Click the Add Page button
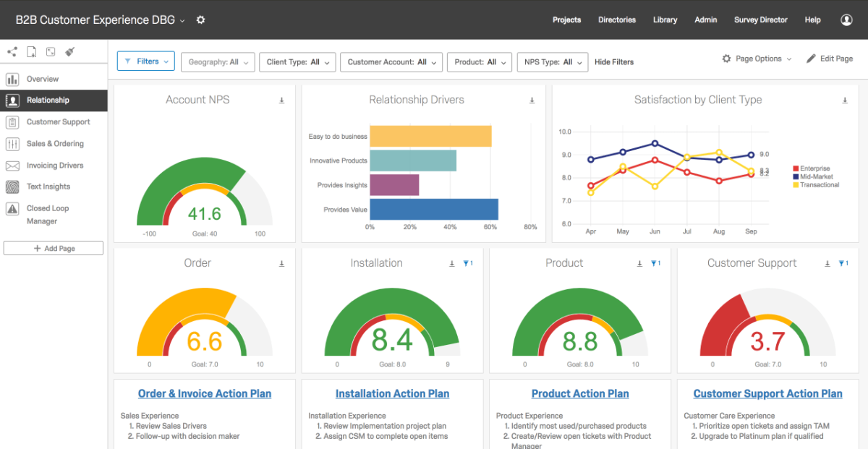Screen dimensions: 868x449 [54, 248]
